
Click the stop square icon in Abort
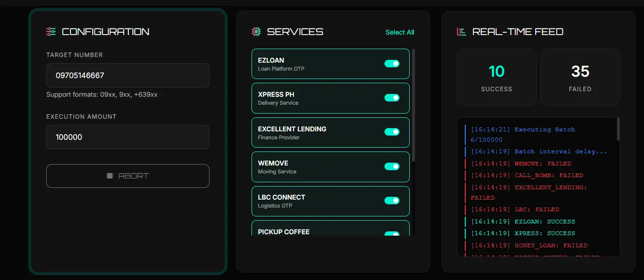tap(110, 176)
